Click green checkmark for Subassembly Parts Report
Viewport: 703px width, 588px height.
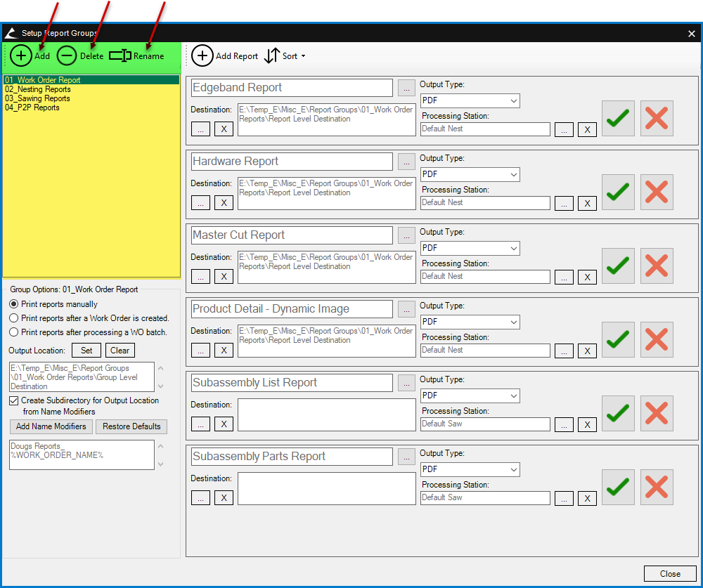point(618,487)
